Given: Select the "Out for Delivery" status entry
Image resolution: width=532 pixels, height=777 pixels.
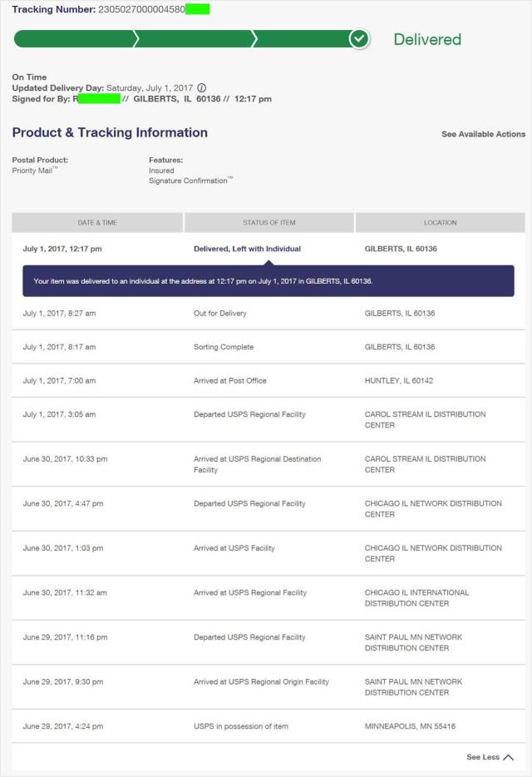Looking at the screenshot, I should point(220,314).
